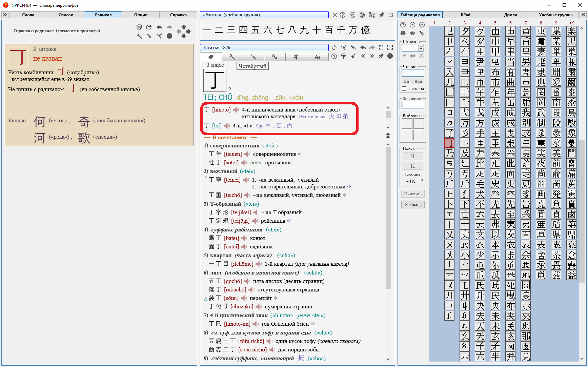Screen dimensions: 588x367
Task: Open the Опции menu tab
Action: (x=141, y=15)
